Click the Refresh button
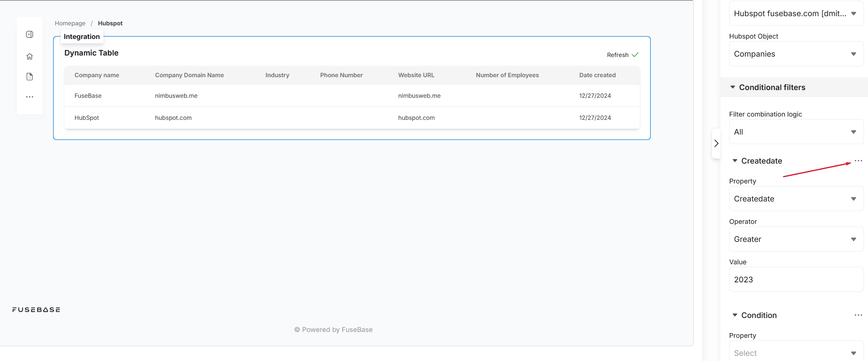The height and width of the screenshot is (361, 868). point(622,55)
